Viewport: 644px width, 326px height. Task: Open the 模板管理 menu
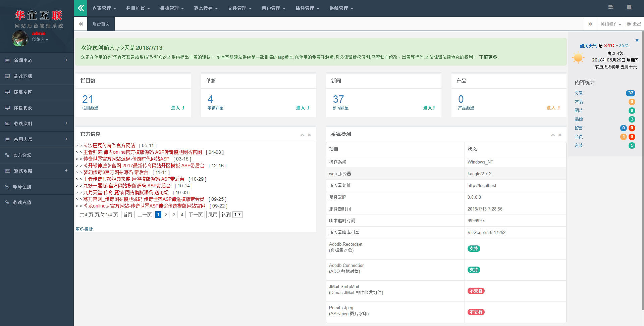(x=172, y=8)
